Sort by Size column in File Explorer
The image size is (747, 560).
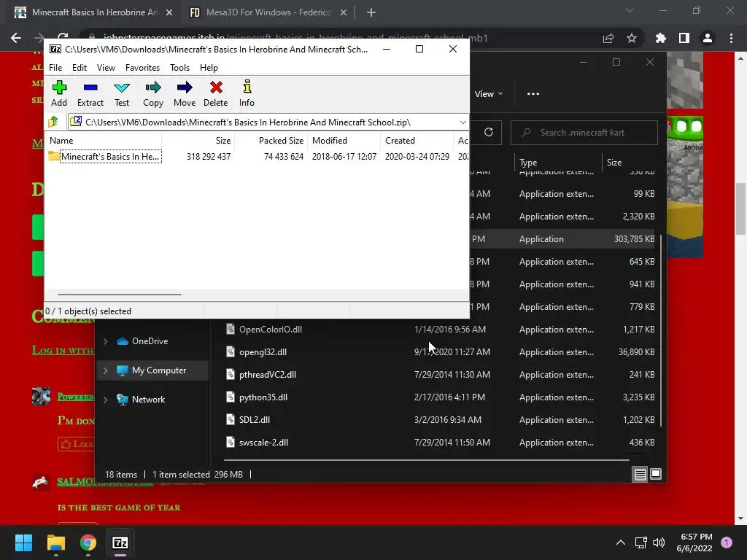pos(630,163)
